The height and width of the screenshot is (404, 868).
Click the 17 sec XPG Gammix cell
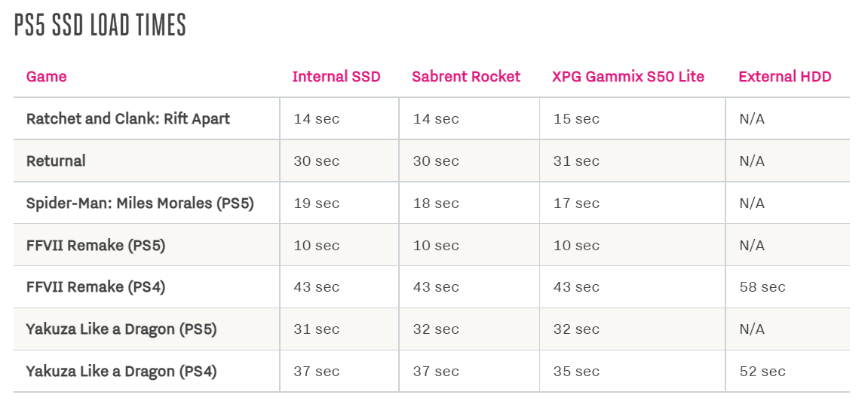click(x=575, y=203)
